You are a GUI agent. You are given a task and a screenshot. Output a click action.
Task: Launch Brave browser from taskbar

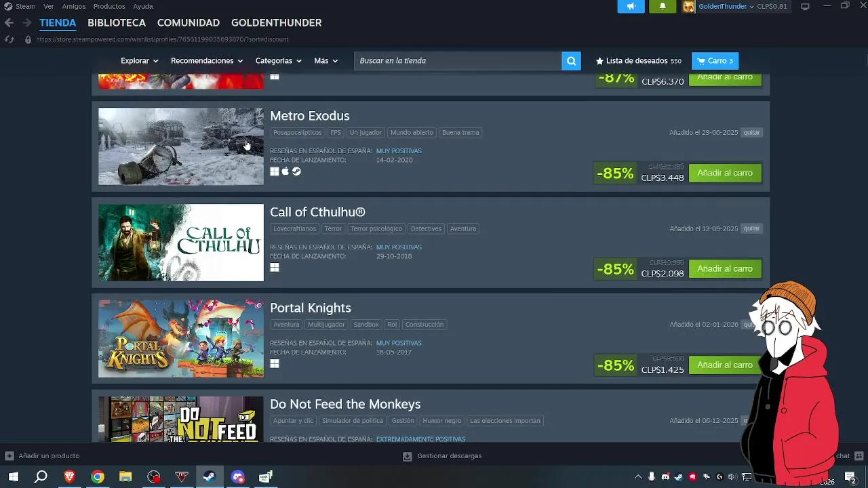pyautogui.click(x=69, y=477)
